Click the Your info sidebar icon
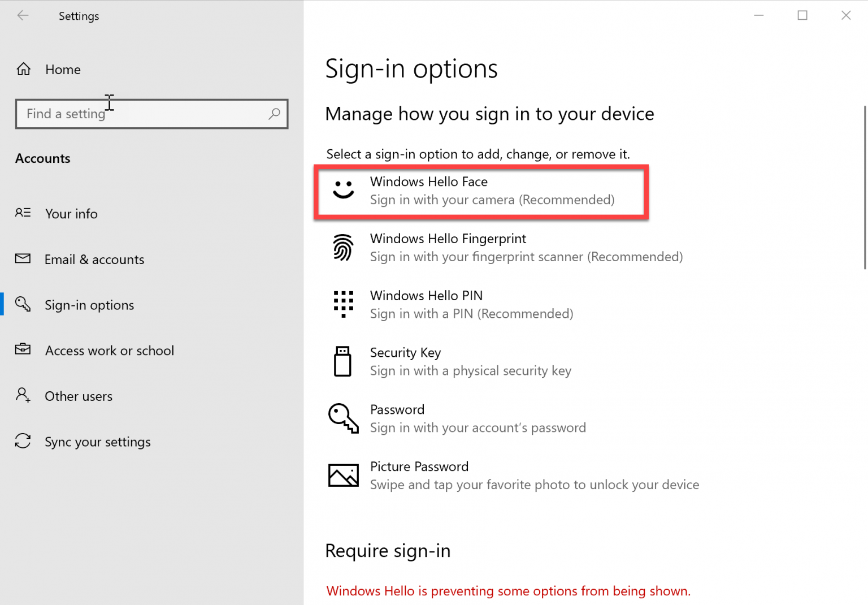The image size is (868, 605). [23, 214]
